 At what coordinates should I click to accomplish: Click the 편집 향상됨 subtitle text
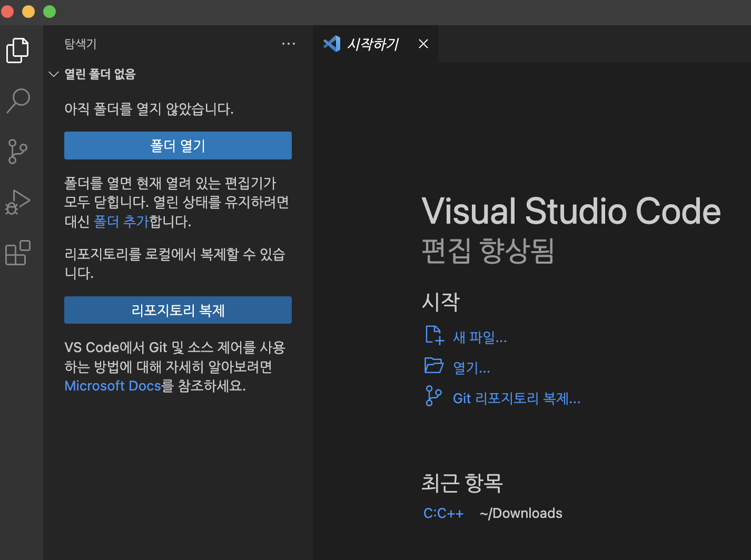pos(488,251)
